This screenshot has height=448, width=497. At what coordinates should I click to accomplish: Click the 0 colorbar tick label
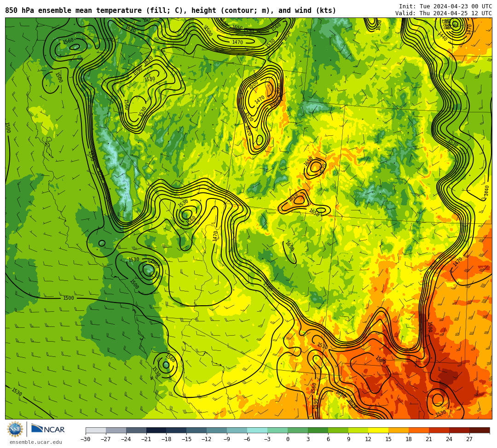pos(288,439)
